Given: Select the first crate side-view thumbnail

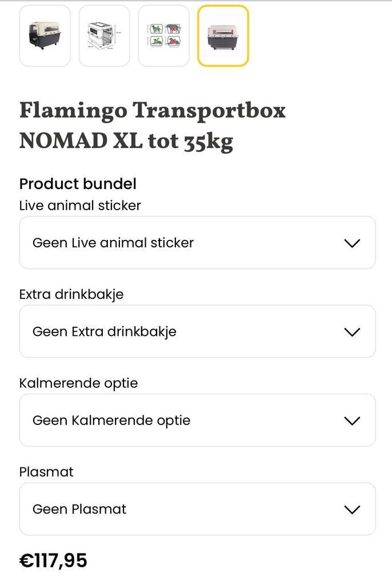Looking at the screenshot, I should pos(45,35).
